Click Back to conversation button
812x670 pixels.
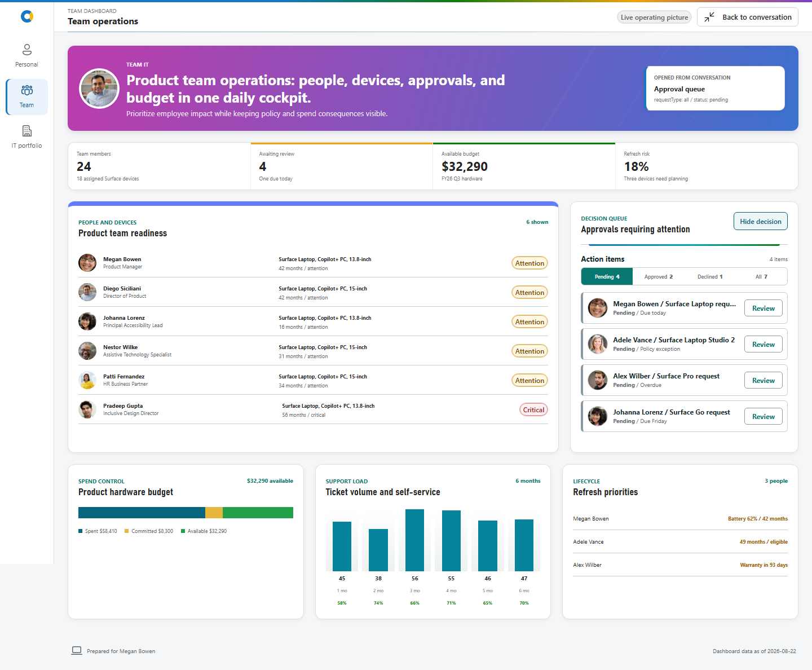pos(748,17)
